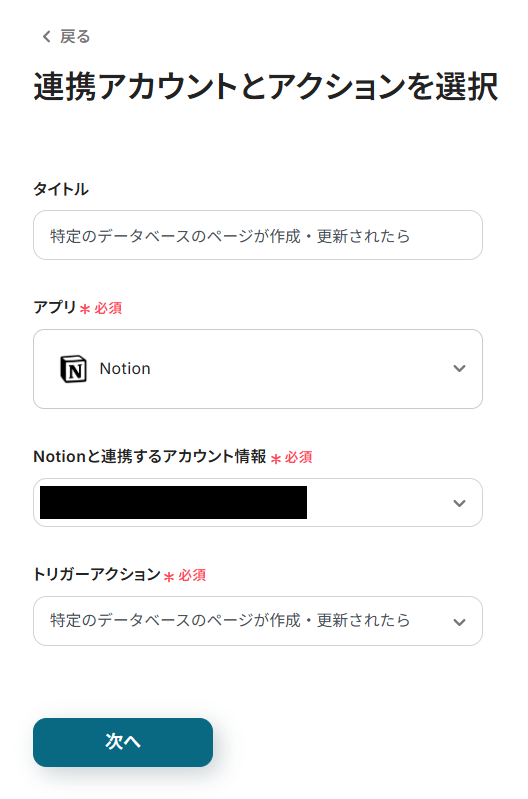Click the Notionと連携するアカウント情報 label
The height and width of the screenshot is (799, 528).
150,456
